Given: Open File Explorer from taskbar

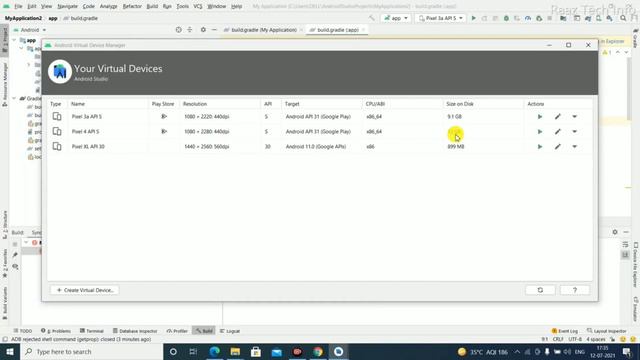Looking at the screenshot, I should pos(235,351).
